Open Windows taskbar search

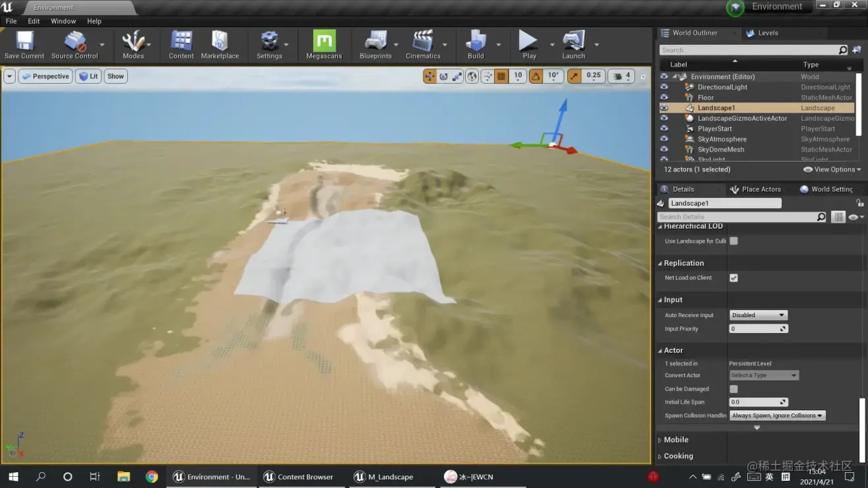(41, 476)
